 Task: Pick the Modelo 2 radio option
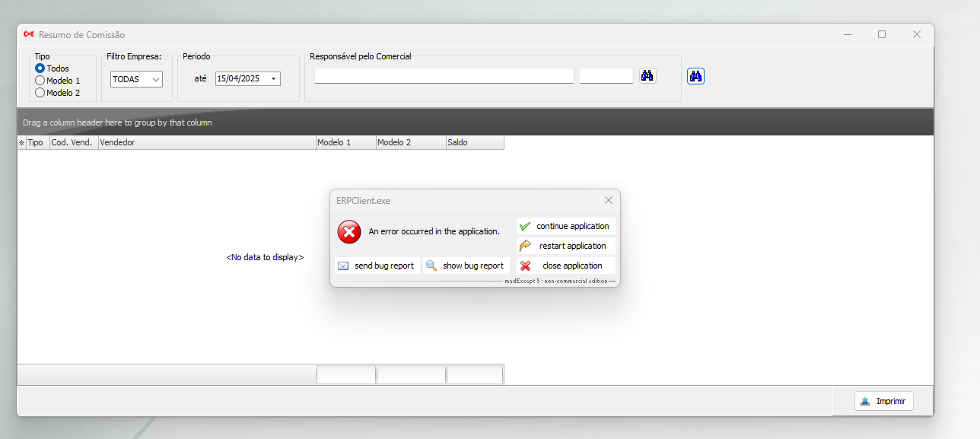pos(40,93)
